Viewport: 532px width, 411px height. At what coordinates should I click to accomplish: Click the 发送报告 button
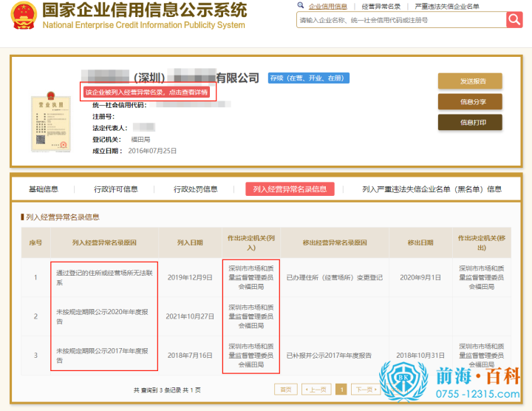pos(470,81)
